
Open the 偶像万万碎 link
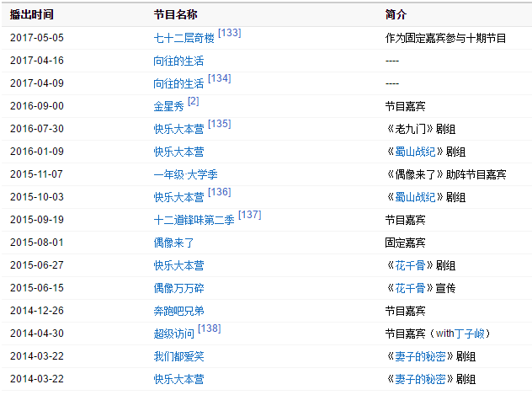(178, 288)
